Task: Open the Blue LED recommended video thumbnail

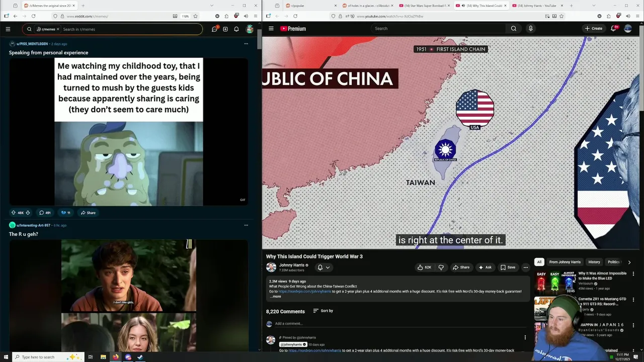Action: [x=555, y=283]
